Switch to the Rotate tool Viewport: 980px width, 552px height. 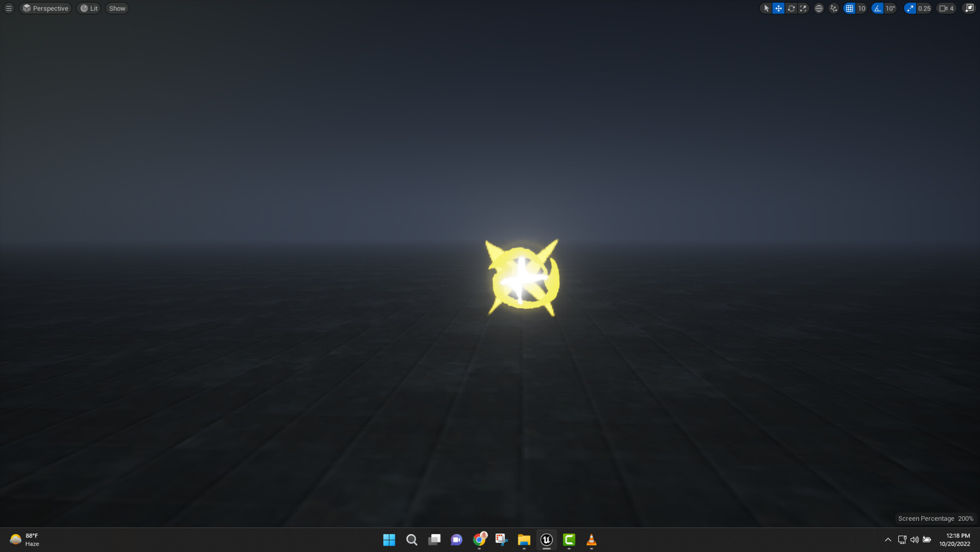point(791,8)
